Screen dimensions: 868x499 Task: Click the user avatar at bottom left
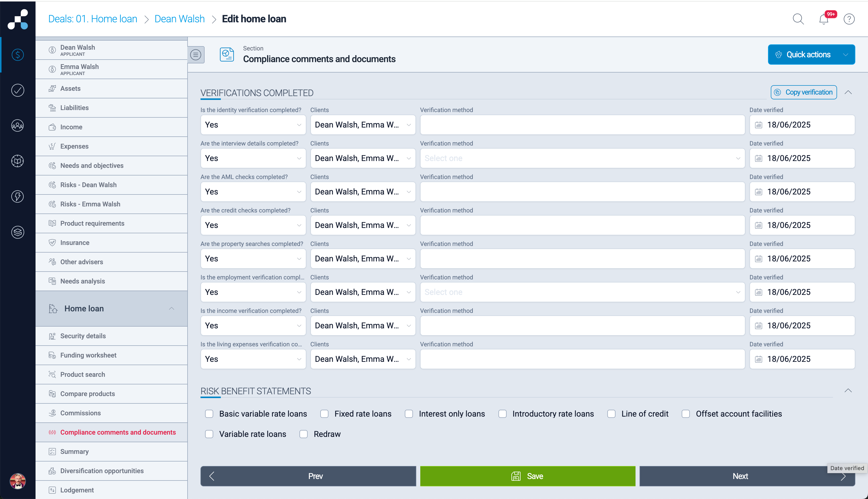(18, 481)
